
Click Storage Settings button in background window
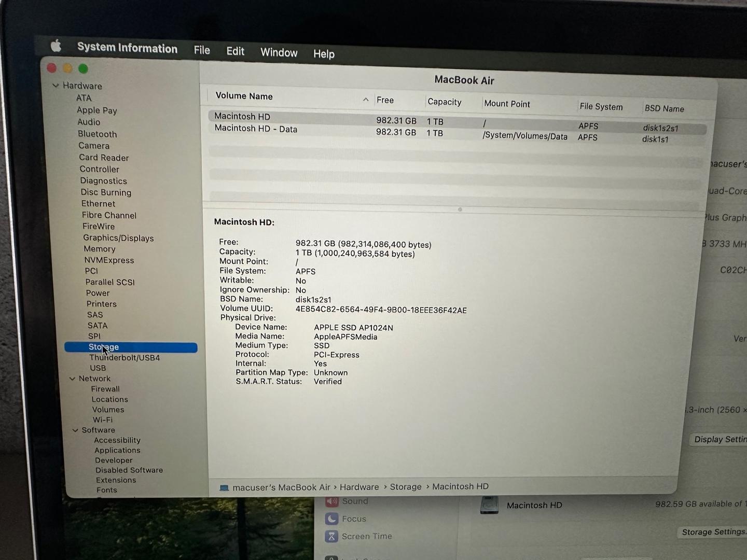tap(713, 532)
